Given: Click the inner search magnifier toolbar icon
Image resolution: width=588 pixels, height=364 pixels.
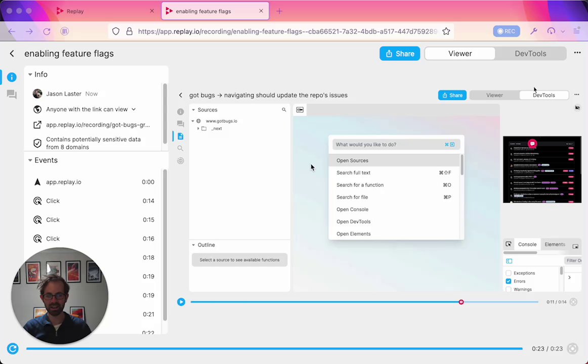Looking at the screenshot, I should [180, 148].
